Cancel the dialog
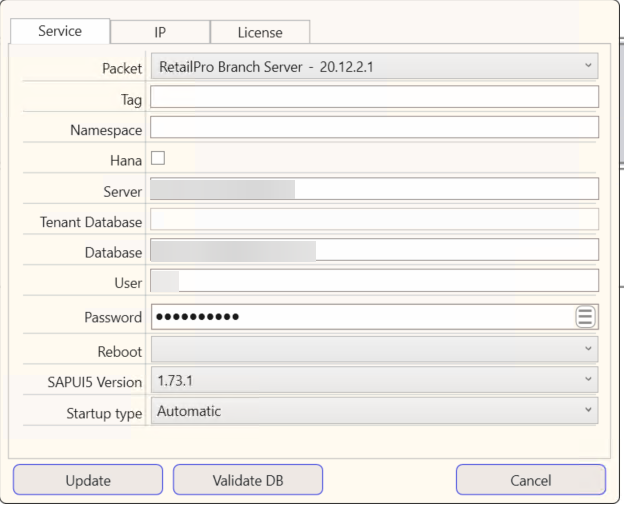 530,480
